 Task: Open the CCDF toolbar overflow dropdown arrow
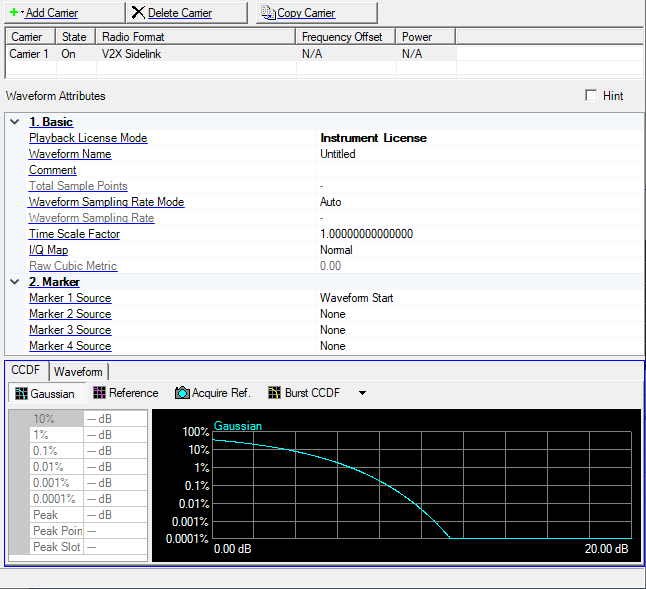click(362, 393)
